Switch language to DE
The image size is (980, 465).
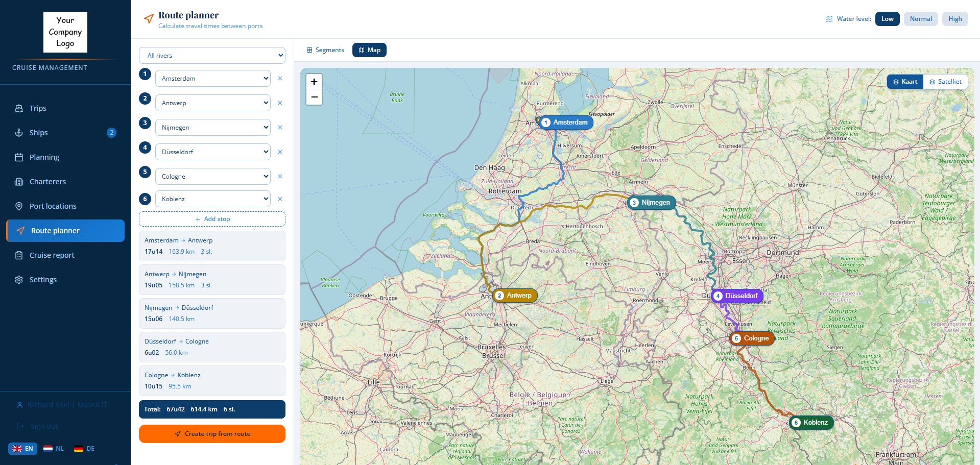pyautogui.click(x=84, y=449)
